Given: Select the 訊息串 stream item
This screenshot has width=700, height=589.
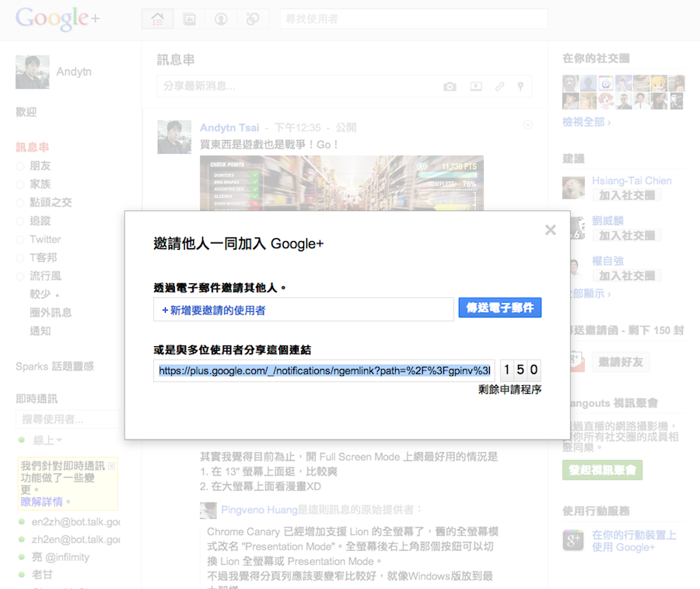Looking at the screenshot, I should [x=32, y=147].
